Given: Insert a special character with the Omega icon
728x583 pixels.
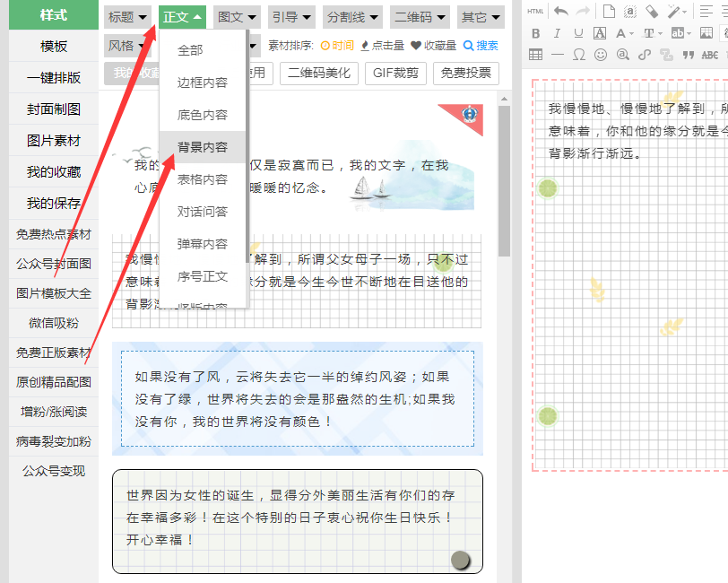Looking at the screenshot, I should [x=578, y=54].
